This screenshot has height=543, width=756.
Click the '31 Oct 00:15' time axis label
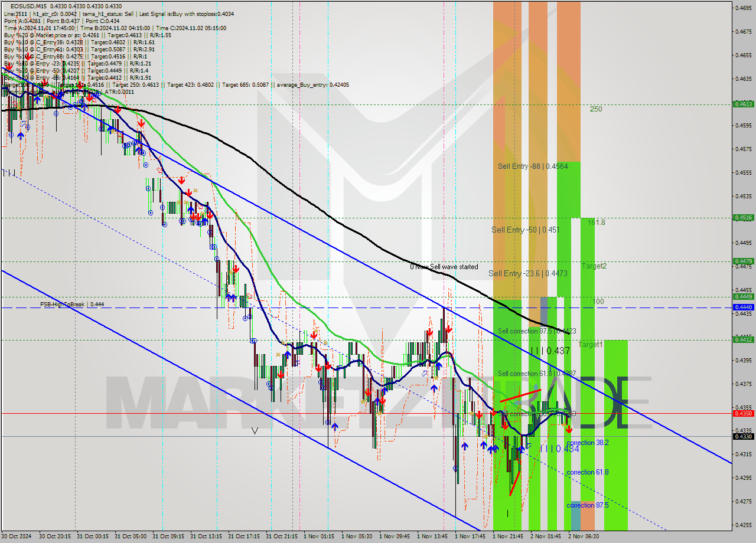tap(93, 537)
